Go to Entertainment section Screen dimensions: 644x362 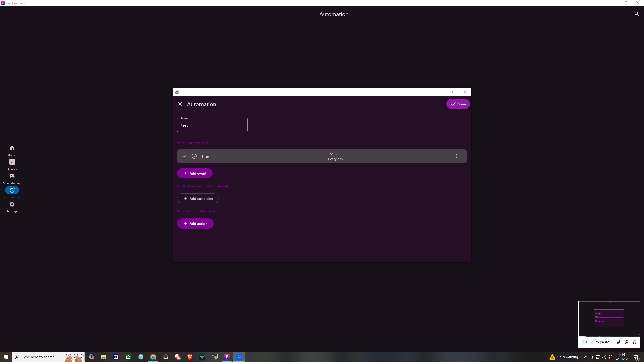pyautogui.click(x=12, y=178)
